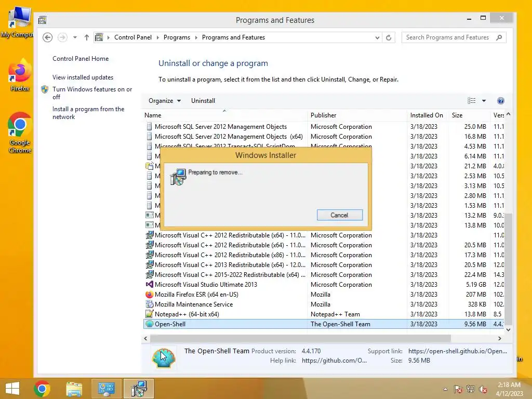Click the Windows Installer dialog icon
Screen dimensions: 532x399
[179, 177]
